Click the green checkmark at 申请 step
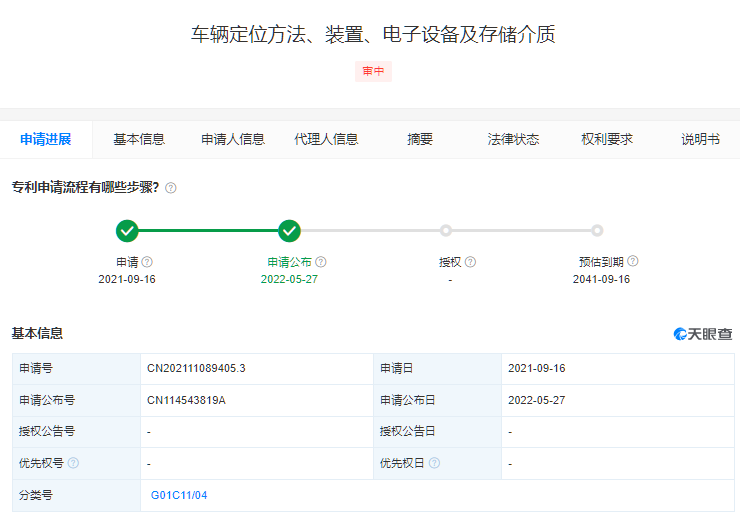 point(127,230)
